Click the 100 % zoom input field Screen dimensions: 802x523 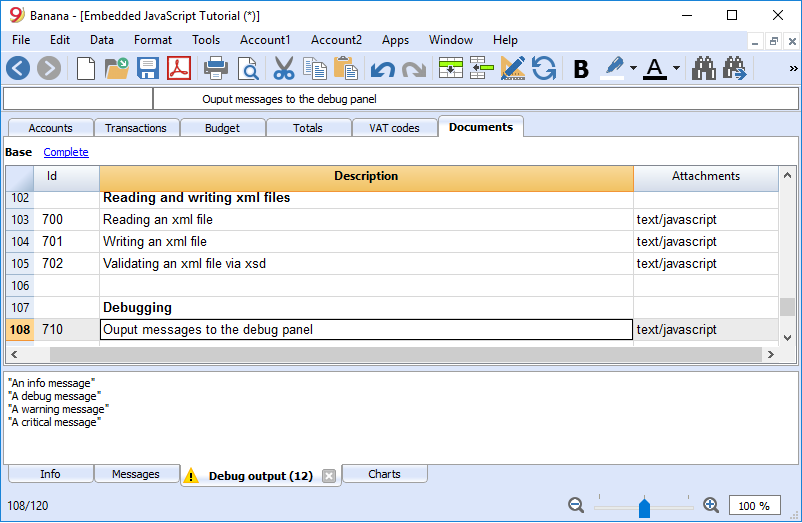(754, 506)
